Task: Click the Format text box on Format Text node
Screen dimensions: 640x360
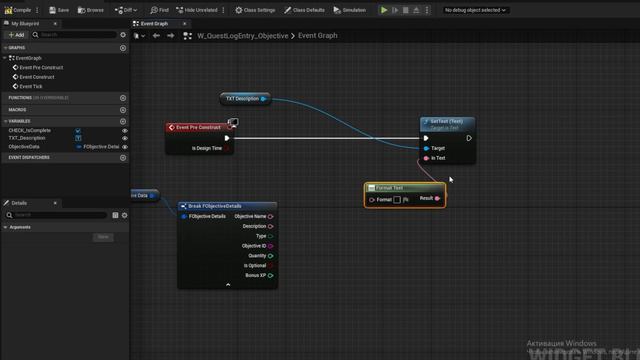Action: click(x=397, y=200)
